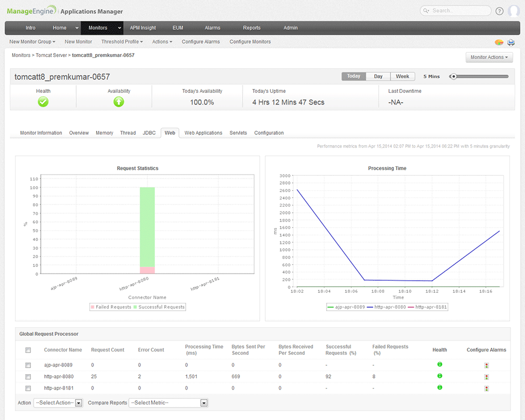525x420 pixels.
Task: Click health icon for http-apr-8080
Action: click(x=440, y=376)
